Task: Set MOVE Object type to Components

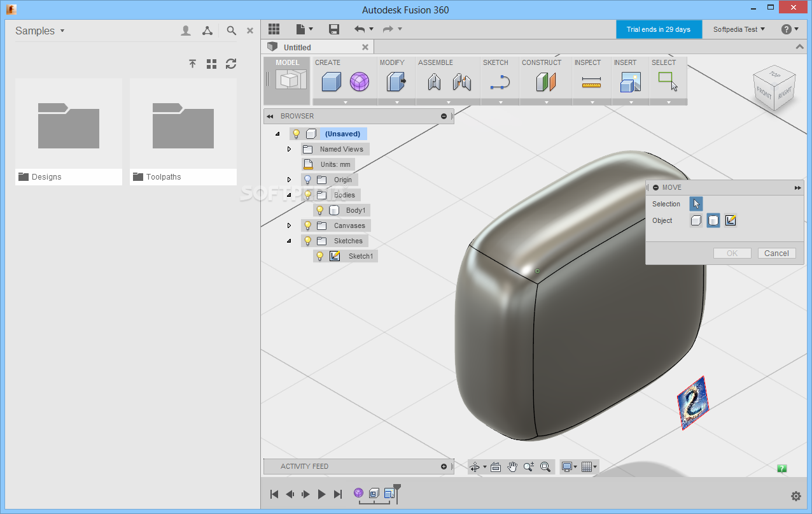Action: (696, 220)
